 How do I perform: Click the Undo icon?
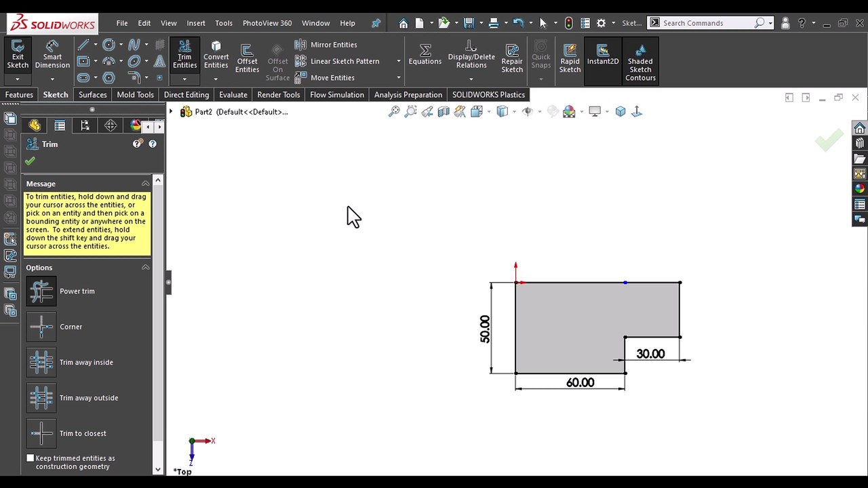(x=519, y=23)
